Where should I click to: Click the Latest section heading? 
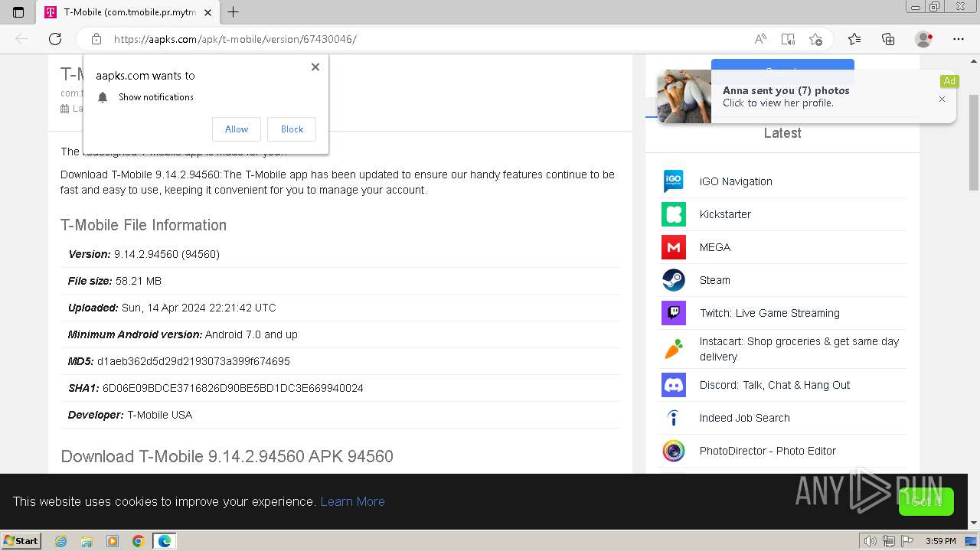[782, 133]
